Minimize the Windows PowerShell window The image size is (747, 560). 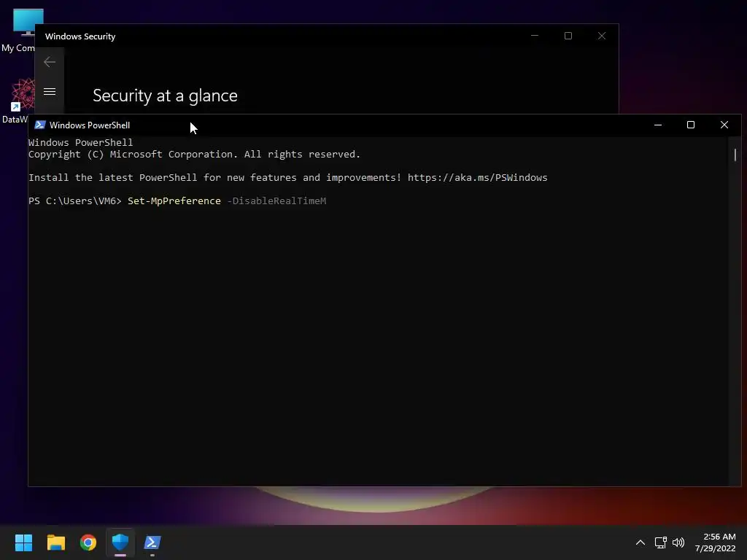[658, 125]
